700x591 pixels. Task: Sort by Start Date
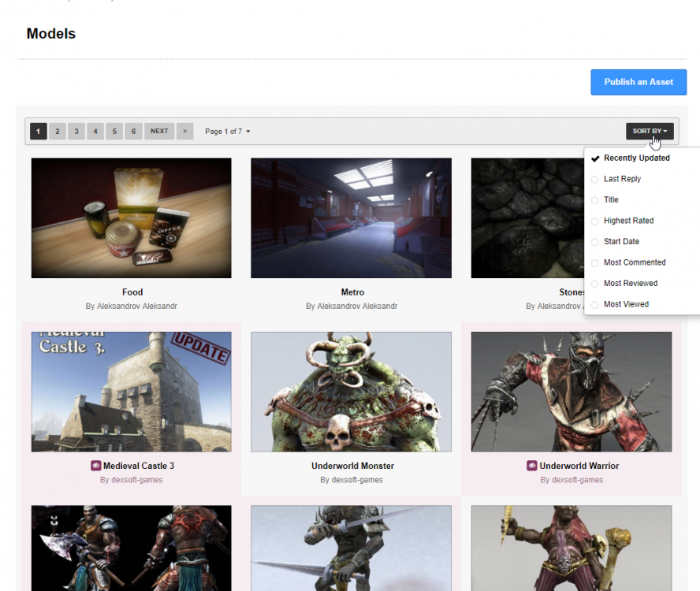pyautogui.click(x=621, y=242)
